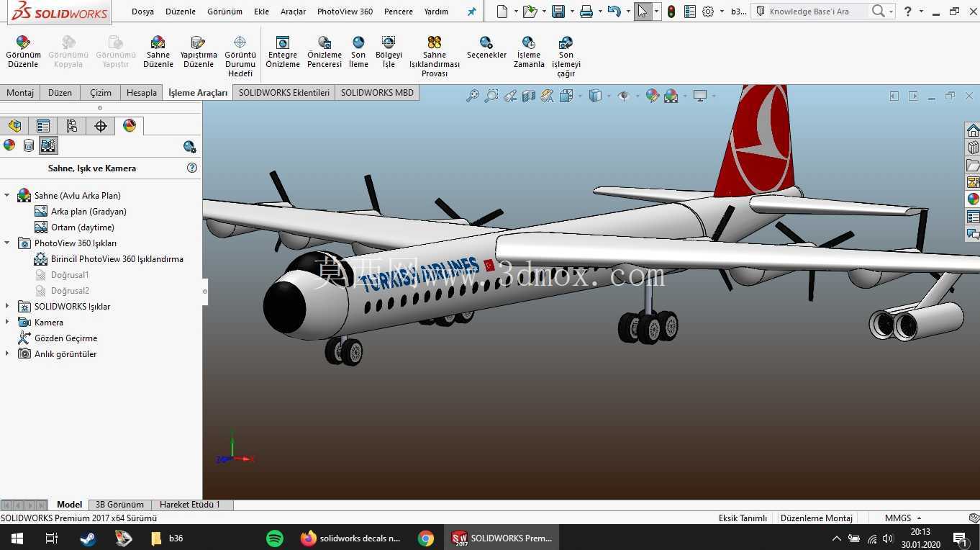Open render Seçenekler options
This screenshot has height=550, width=980.
pyautogui.click(x=486, y=48)
